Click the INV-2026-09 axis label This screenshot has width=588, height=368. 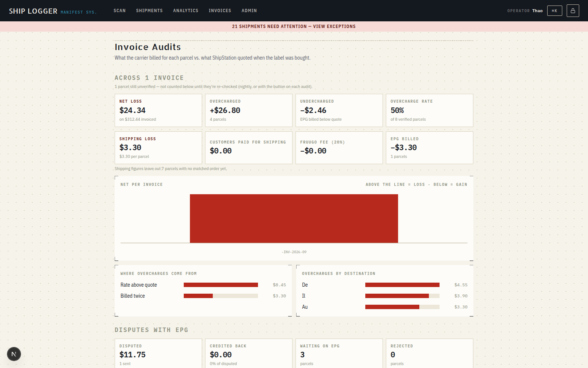[294, 252]
